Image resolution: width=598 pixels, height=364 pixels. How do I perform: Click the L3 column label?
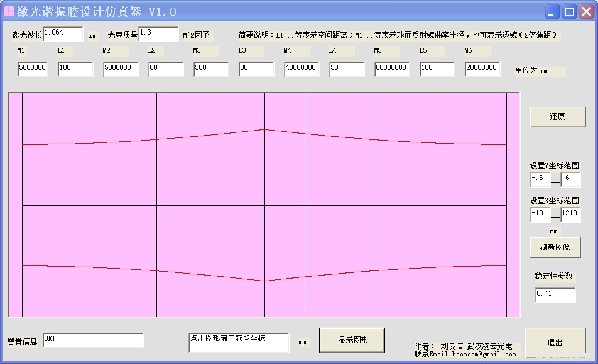pos(242,50)
